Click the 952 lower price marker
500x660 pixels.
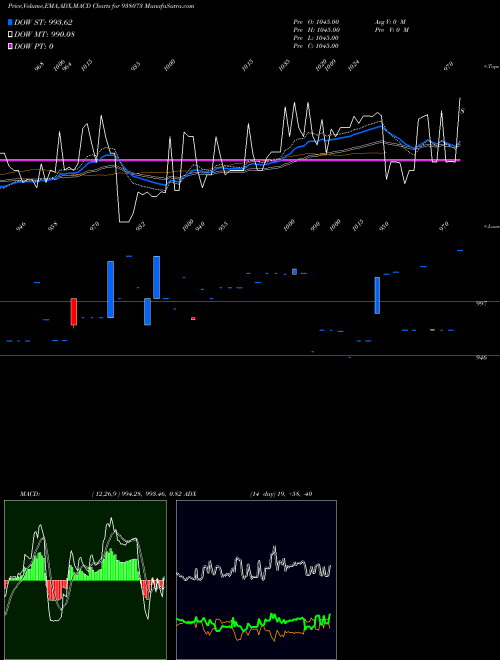140,226
